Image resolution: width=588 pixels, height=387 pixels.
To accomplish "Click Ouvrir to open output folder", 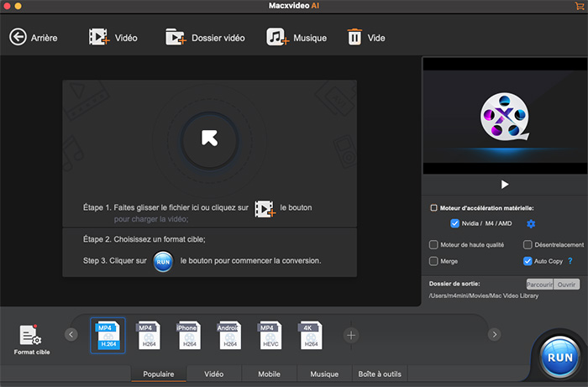I will pos(567,285).
